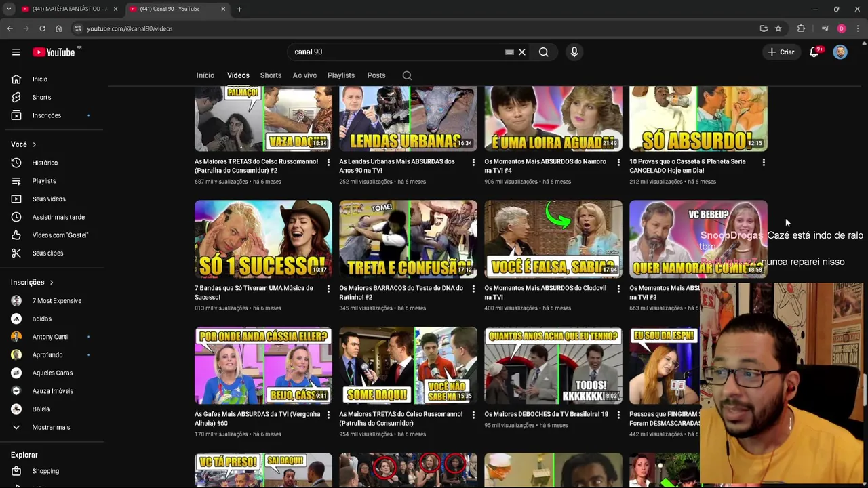Open the Azuza Imóveis channel
This screenshot has height=488, width=868.
point(54,391)
